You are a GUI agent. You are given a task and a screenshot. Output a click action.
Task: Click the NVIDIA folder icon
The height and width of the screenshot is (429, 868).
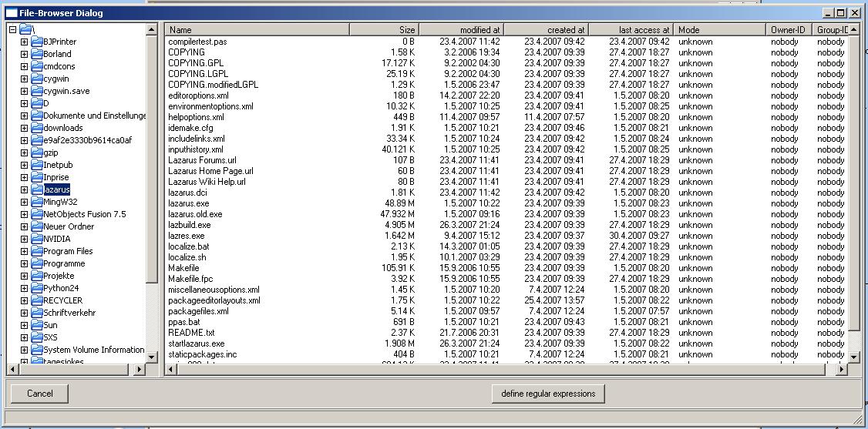tap(37, 239)
